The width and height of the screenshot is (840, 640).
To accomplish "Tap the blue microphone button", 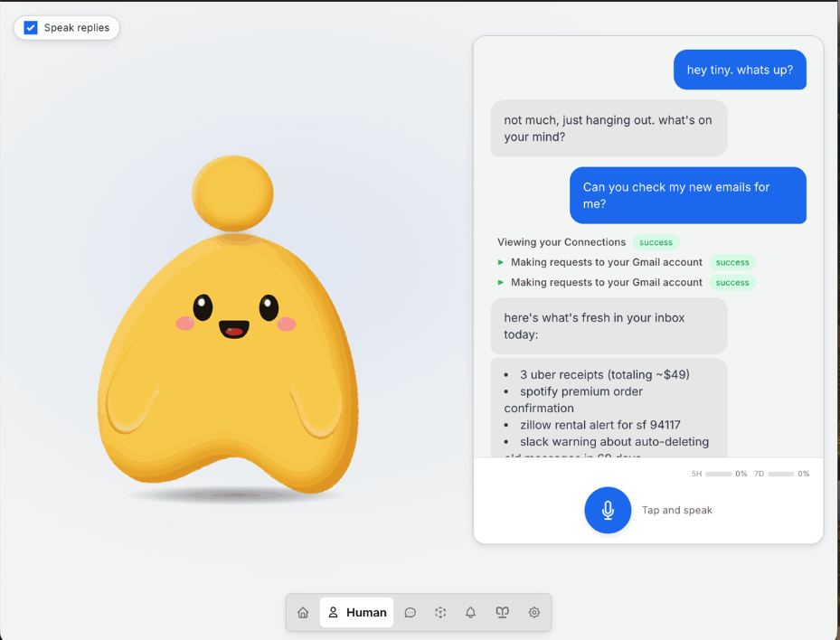I will click(x=608, y=510).
